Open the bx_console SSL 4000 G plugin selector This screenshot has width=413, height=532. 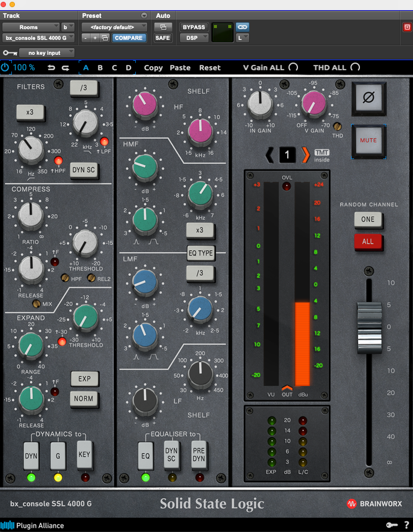coord(38,38)
